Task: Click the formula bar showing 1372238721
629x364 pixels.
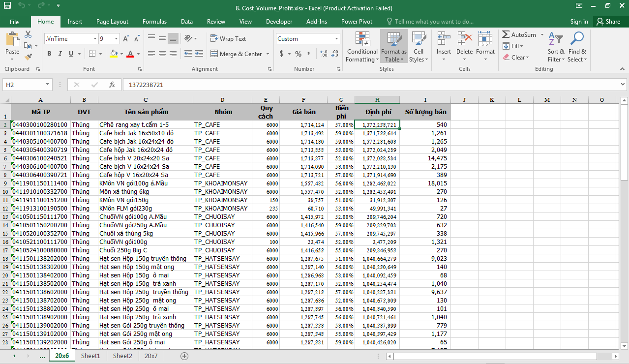Action: pyautogui.click(x=371, y=85)
